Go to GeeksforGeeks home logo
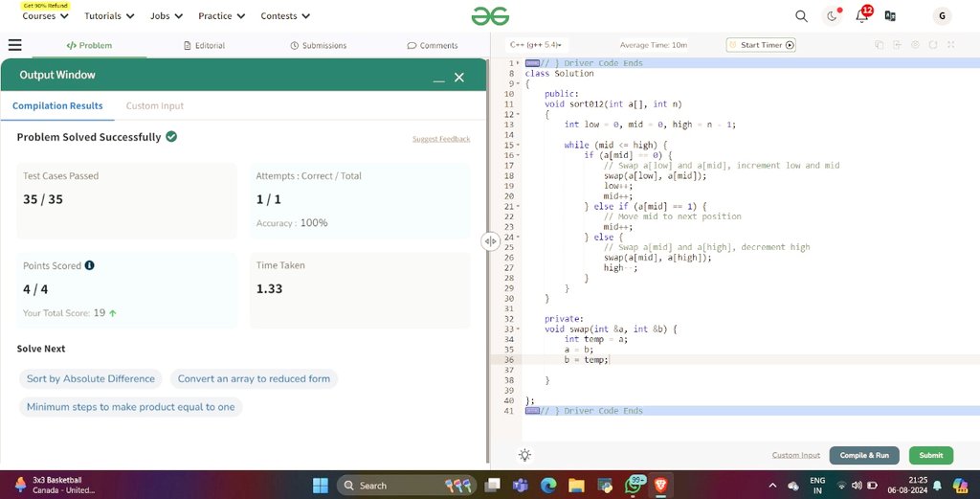 490,16
